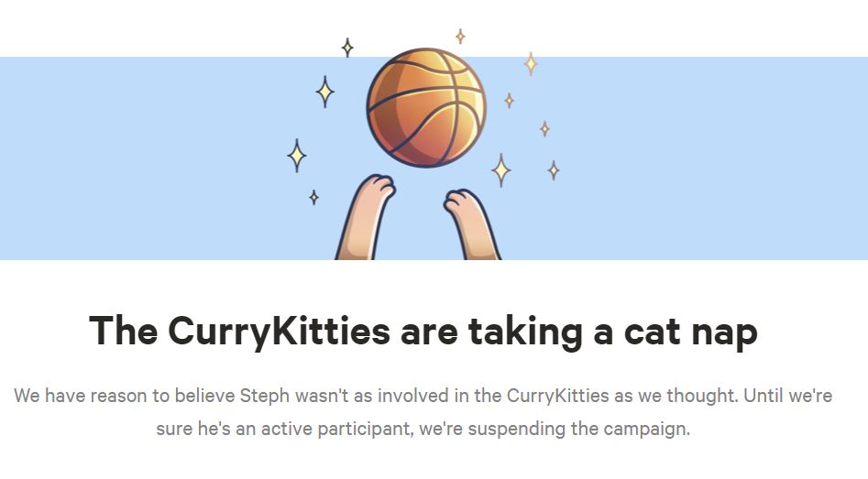Click the word "taking" in the heading
Screen dimensions: 868x479
(x=526, y=331)
